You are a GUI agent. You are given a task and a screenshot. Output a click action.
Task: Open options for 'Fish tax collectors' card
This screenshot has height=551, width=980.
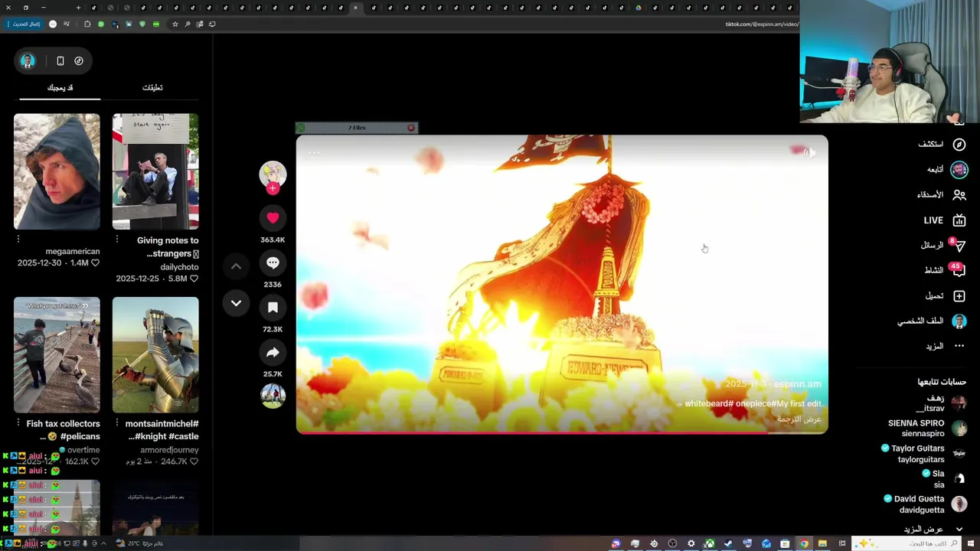[18, 422]
